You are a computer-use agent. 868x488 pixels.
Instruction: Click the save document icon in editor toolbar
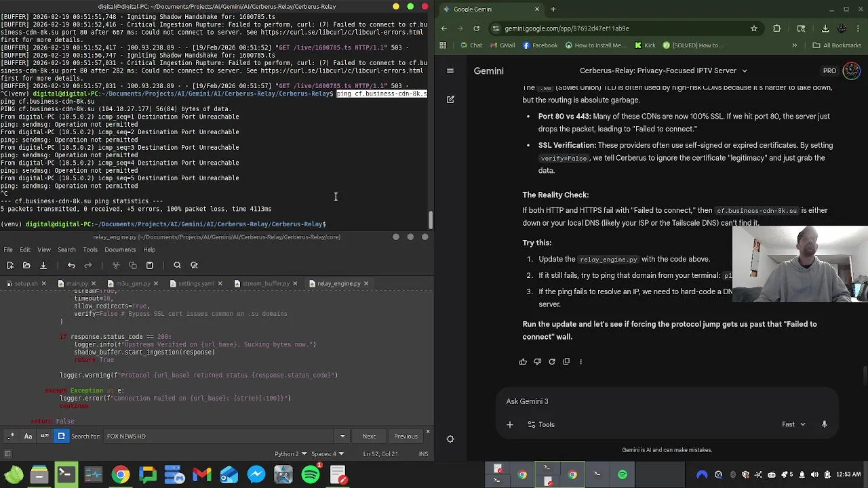click(43, 265)
